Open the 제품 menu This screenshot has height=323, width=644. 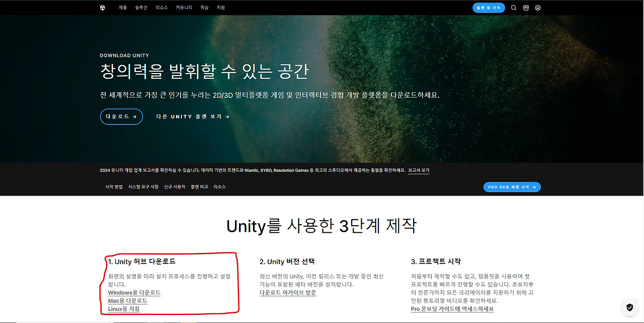click(123, 8)
